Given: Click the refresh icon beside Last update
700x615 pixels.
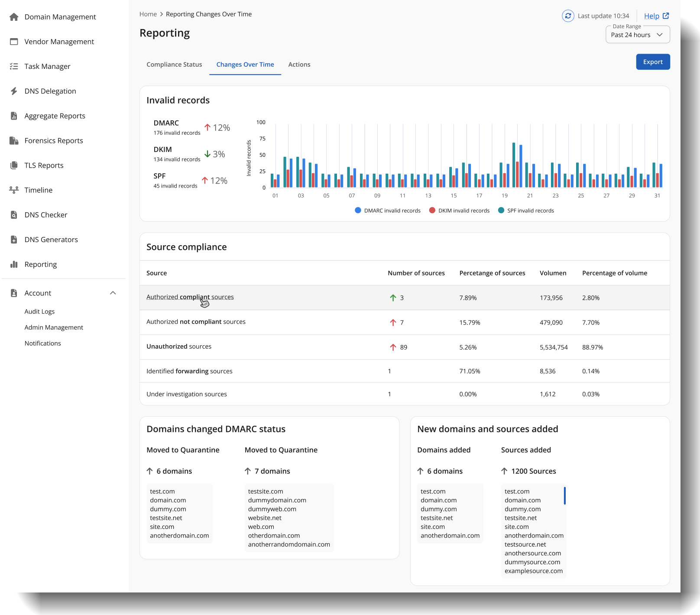Looking at the screenshot, I should click(568, 16).
